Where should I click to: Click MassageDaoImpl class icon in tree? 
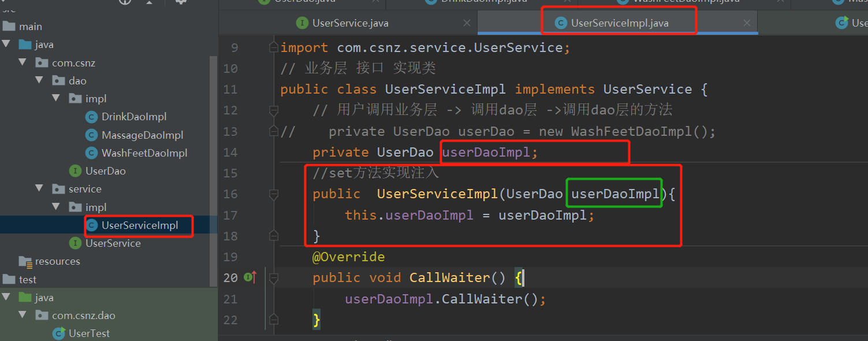pos(91,135)
